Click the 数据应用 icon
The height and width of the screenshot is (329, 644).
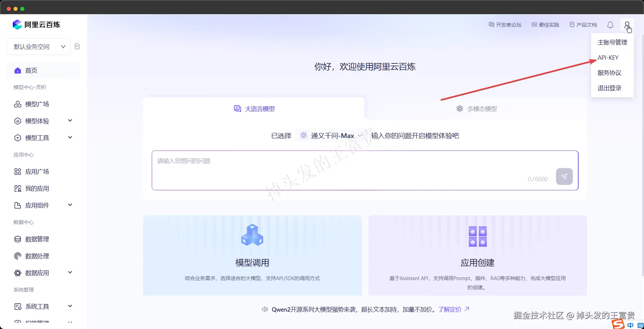pyautogui.click(x=18, y=273)
